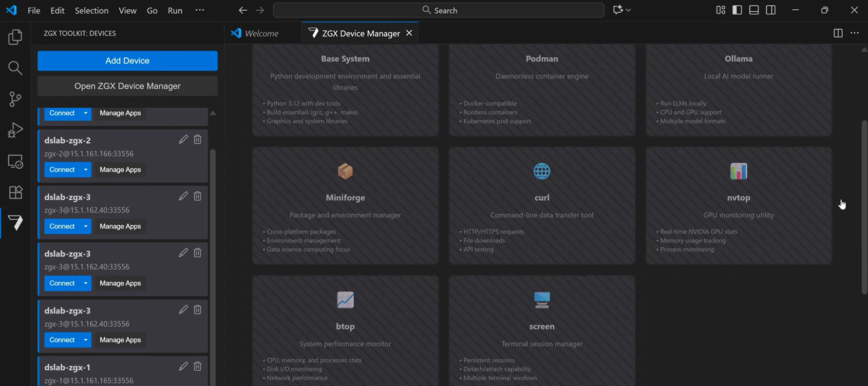
Task: Click the dslab-zgx-1 device name
Action: coord(67,367)
